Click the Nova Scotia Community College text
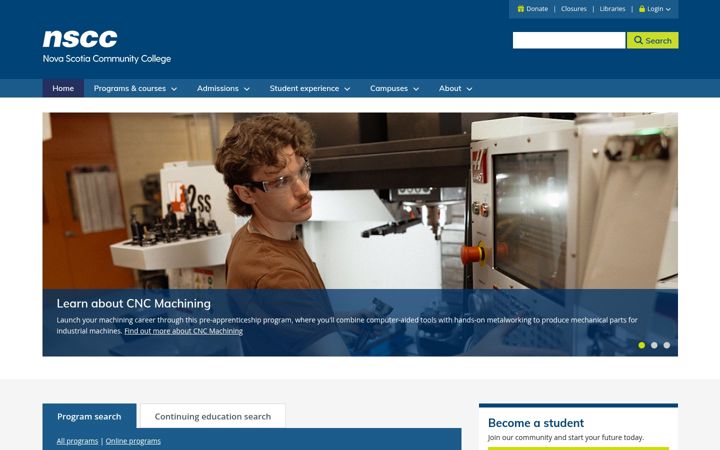This screenshot has width=720, height=450. (107, 59)
